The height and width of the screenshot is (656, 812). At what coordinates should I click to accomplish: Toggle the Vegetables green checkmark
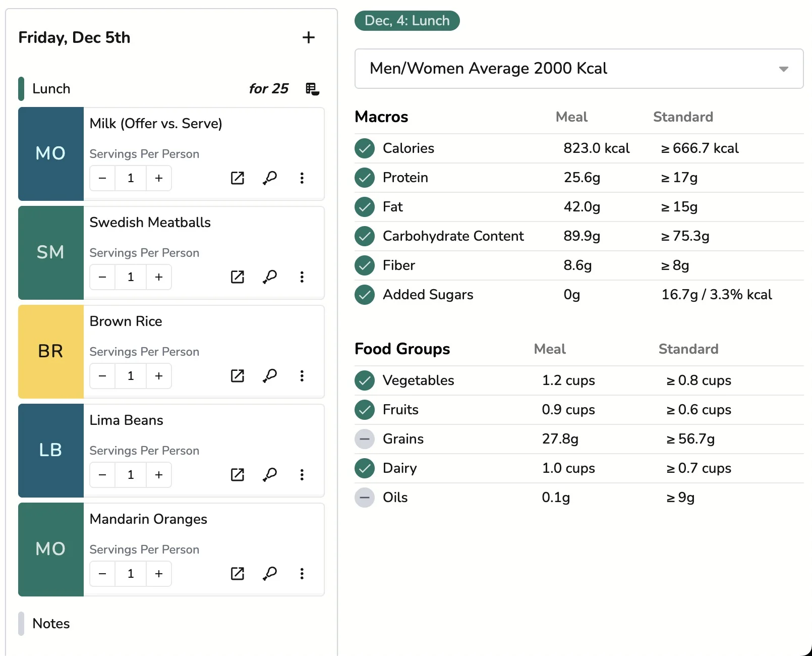364,380
